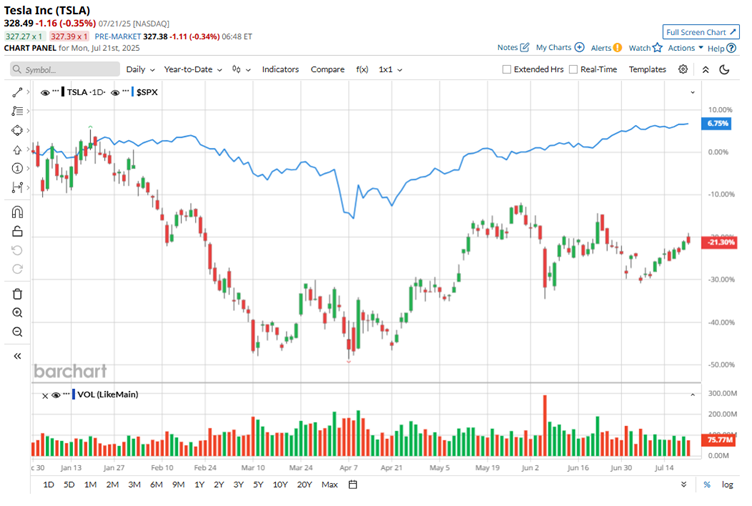The image size is (752, 506).
Task: Open Help
Action: click(x=721, y=48)
